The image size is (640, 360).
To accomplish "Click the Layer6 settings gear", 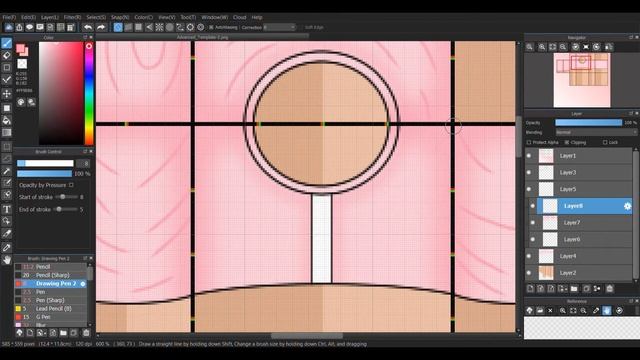I will point(627,206).
